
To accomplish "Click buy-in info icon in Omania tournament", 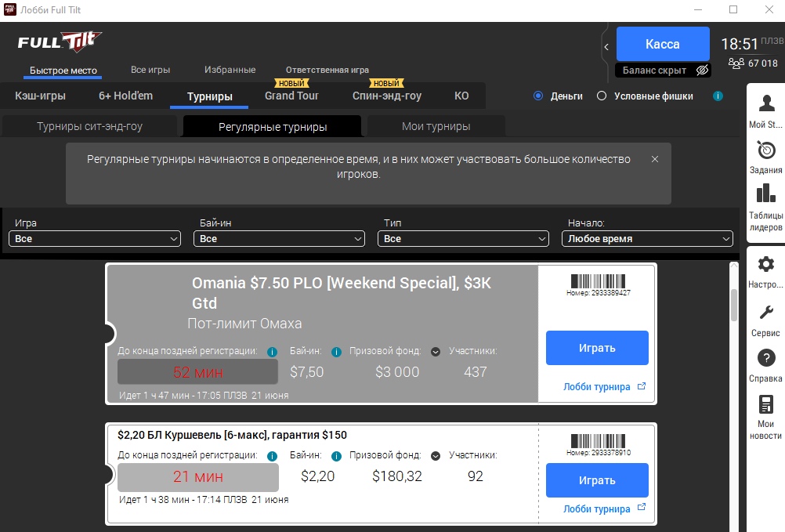I will pos(336,352).
